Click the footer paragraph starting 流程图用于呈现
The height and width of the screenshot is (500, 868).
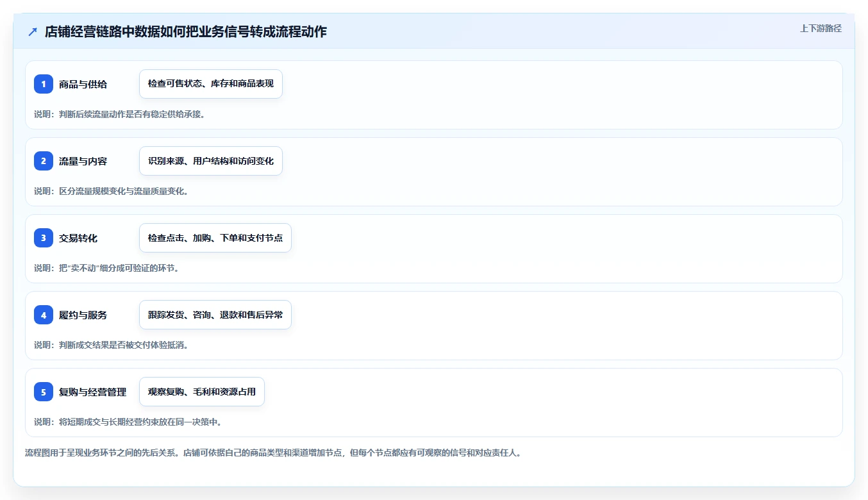(273, 453)
